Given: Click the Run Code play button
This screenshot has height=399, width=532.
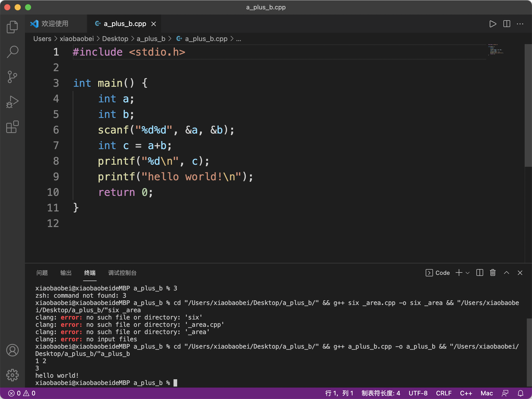Looking at the screenshot, I should [493, 24].
